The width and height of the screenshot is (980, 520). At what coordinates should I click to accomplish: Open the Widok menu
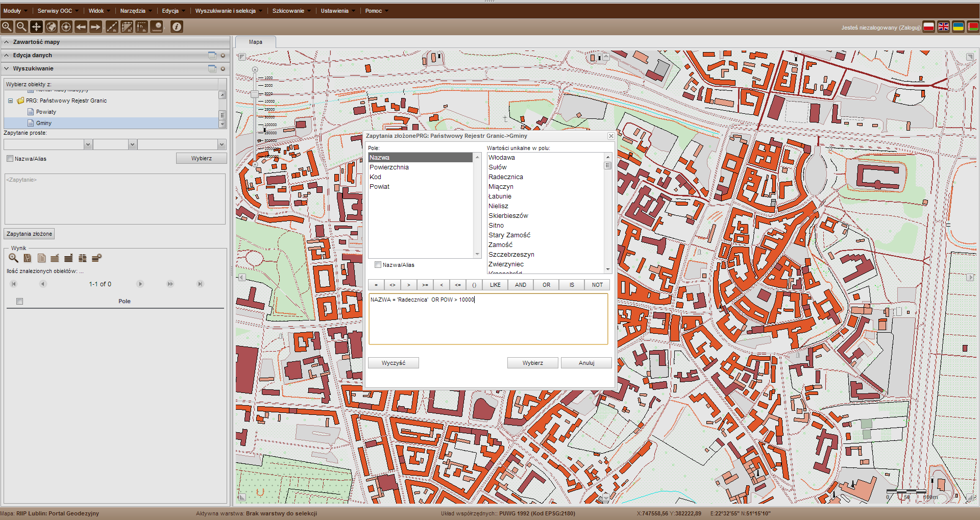coord(99,11)
